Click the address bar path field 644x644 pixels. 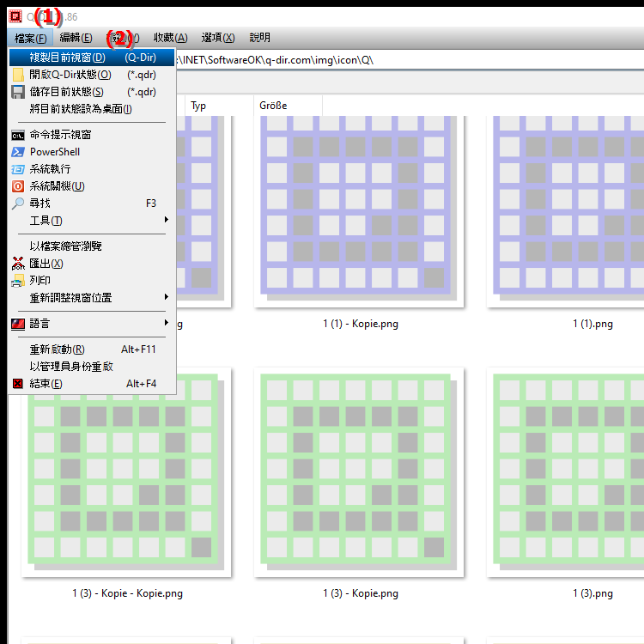point(410,60)
